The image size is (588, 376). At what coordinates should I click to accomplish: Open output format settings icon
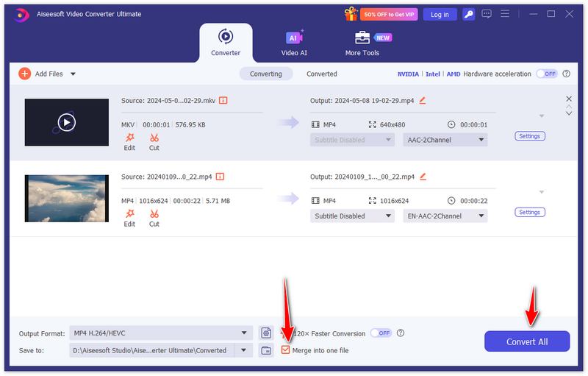click(x=266, y=333)
